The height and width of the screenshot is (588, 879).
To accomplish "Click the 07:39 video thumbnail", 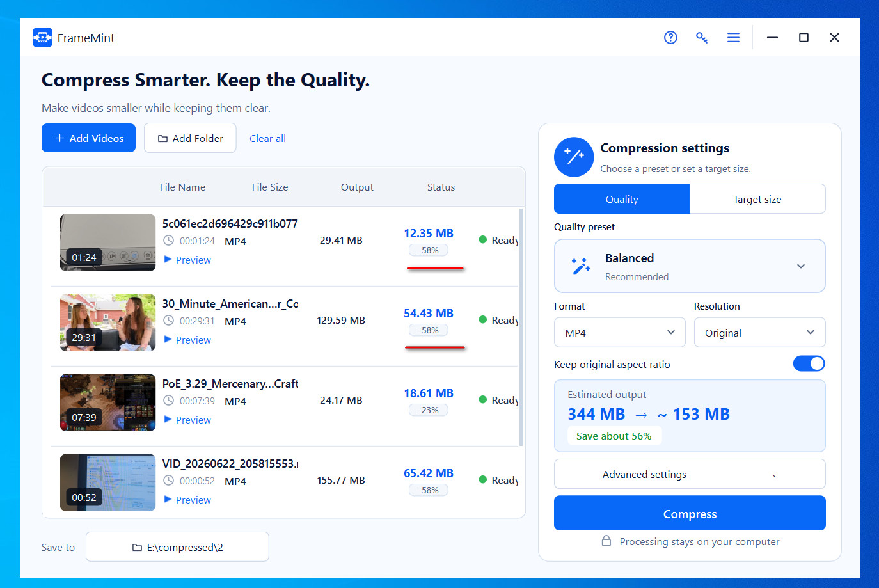I will coord(107,402).
